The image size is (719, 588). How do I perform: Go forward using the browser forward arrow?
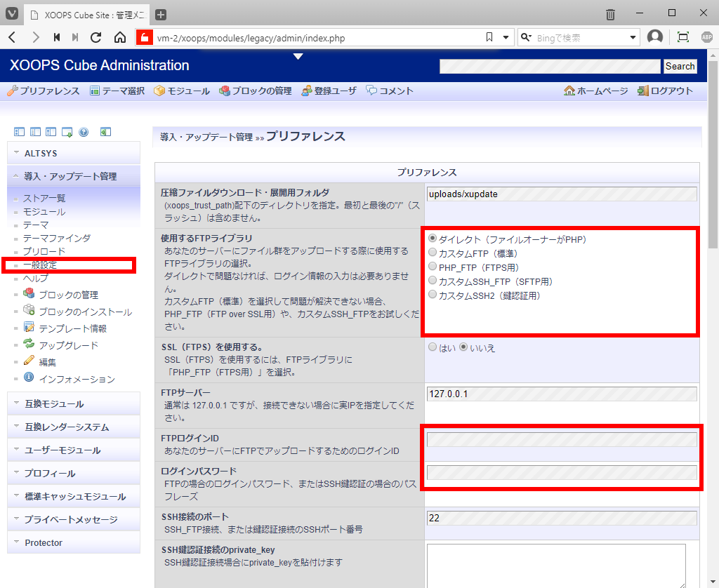click(36, 38)
